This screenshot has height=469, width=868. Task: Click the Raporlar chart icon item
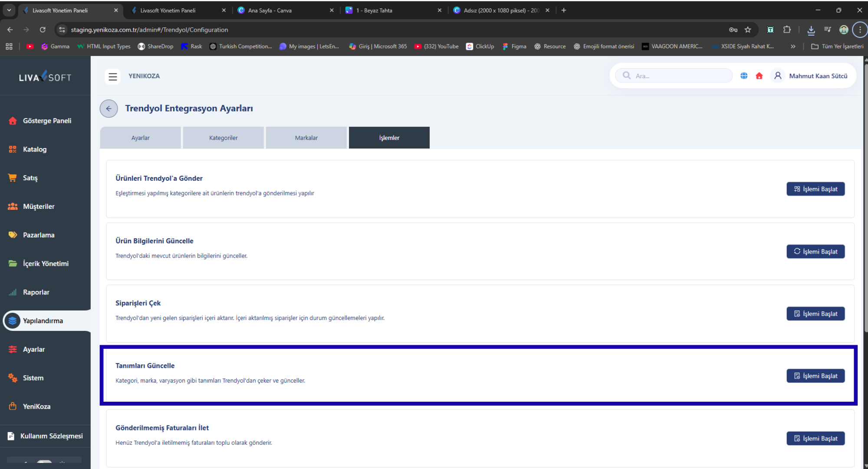tap(36, 292)
